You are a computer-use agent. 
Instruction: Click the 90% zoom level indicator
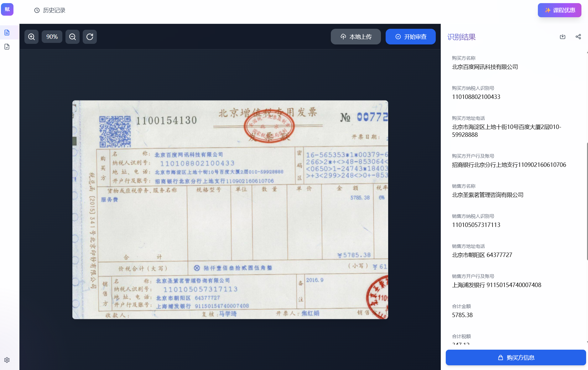pyautogui.click(x=52, y=37)
